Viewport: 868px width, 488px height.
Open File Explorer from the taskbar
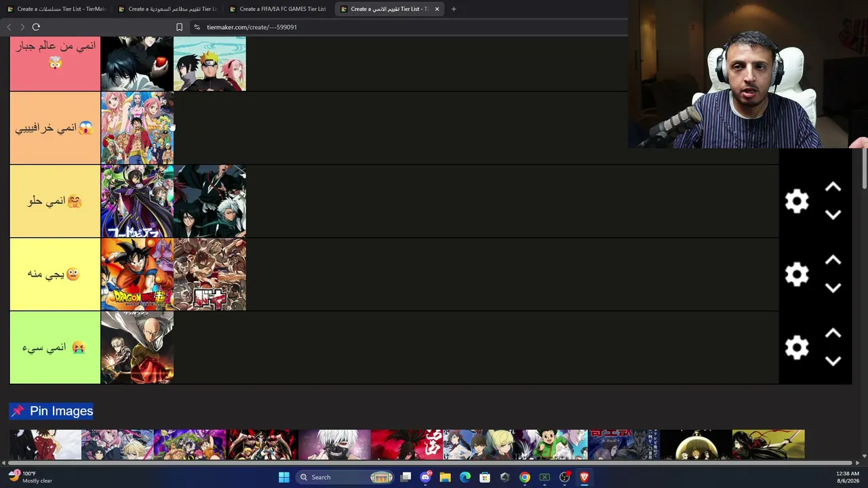[445, 477]
